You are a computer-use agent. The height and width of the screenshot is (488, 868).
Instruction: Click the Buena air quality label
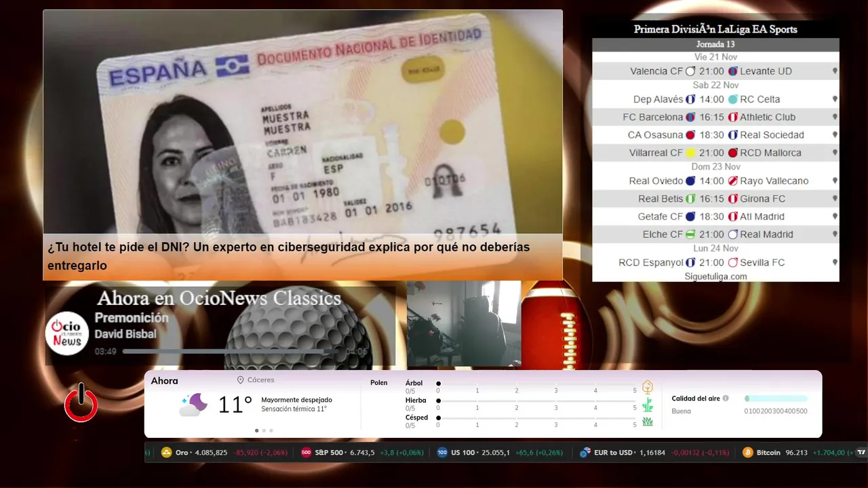681,411
